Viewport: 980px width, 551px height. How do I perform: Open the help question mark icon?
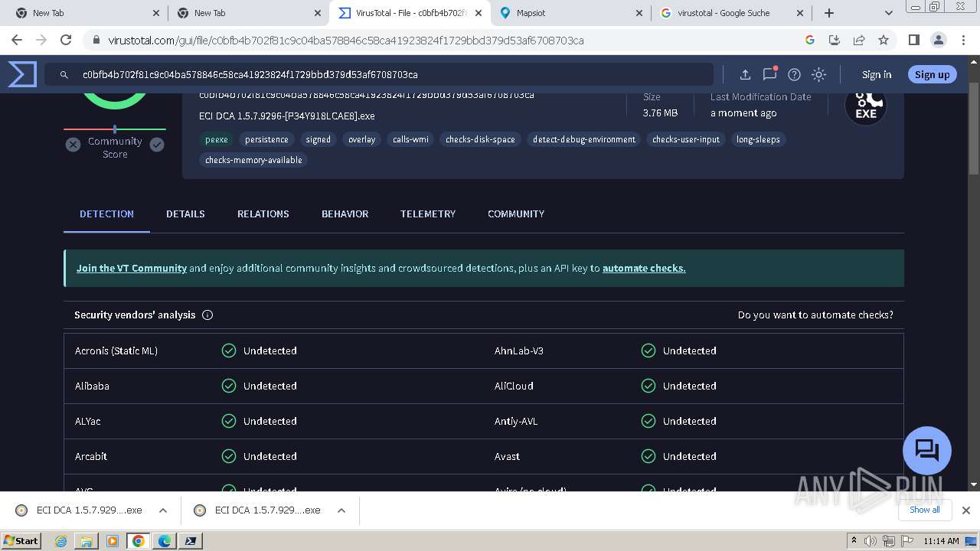pos(794,74)
